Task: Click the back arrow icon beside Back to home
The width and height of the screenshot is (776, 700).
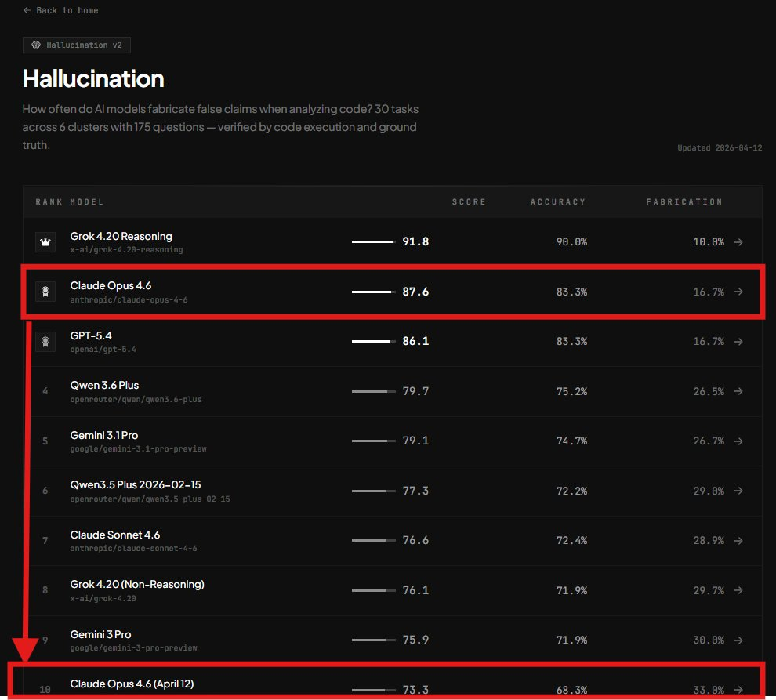Action: pyautogui.click(x=27, y=10)
